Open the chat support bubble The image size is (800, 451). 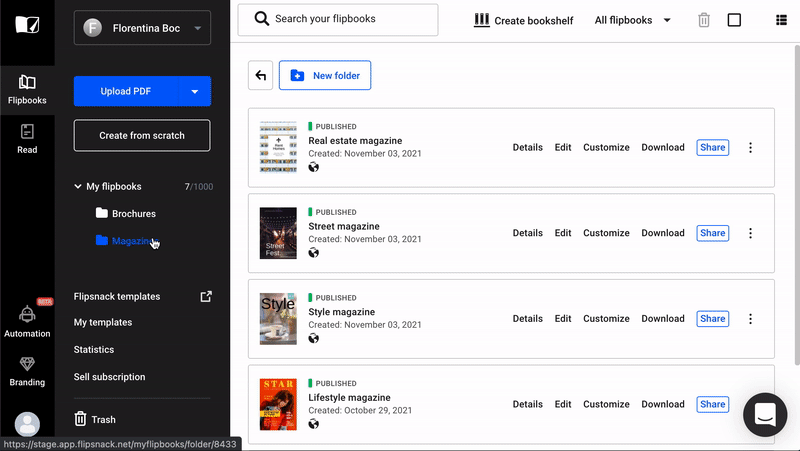coord(765,414)
